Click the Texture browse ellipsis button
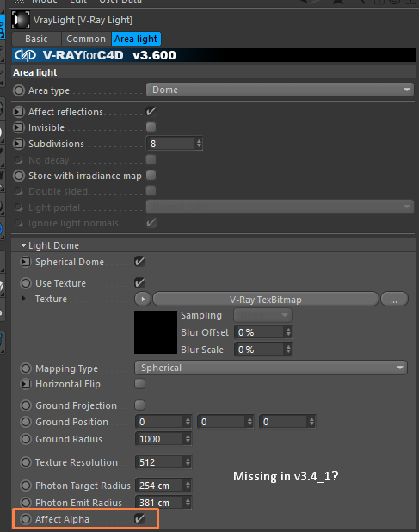The height and width of the screenshot is (532, 419). 394,300
